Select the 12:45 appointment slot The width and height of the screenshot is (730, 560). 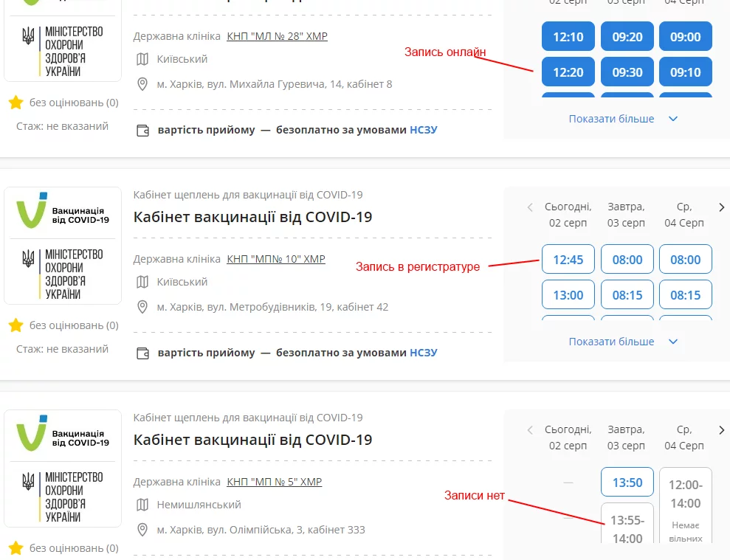[568, 260]
